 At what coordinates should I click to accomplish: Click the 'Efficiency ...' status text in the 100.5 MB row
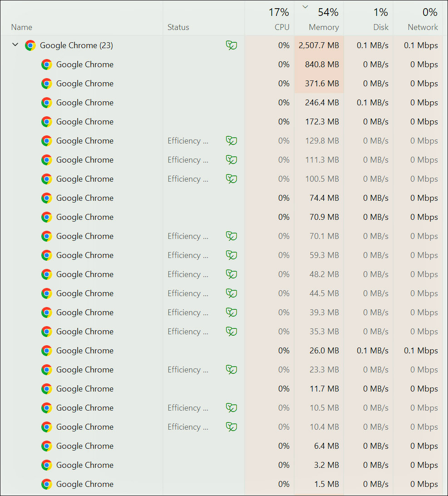pos(188,179)
